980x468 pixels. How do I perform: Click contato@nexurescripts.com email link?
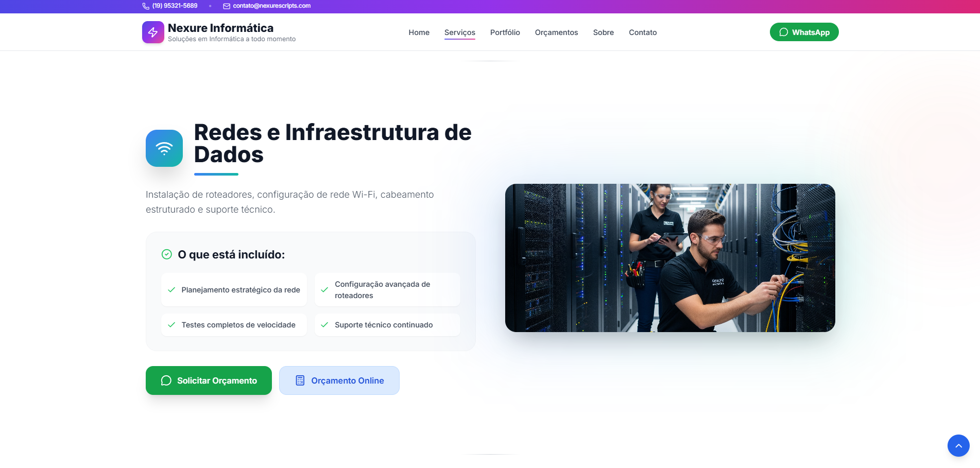(x=272, y=6)
